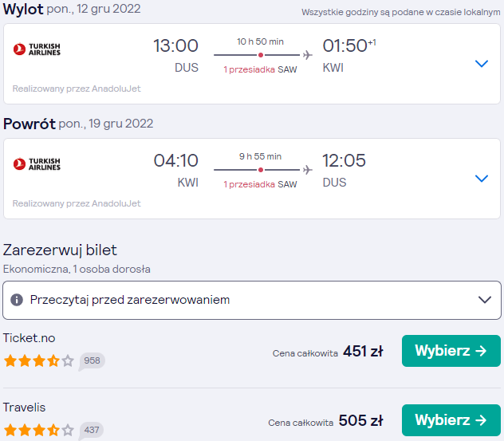Expand outbound flight details chevron
The width and height of the screenshot is (504, 441).
pos(481,63)
